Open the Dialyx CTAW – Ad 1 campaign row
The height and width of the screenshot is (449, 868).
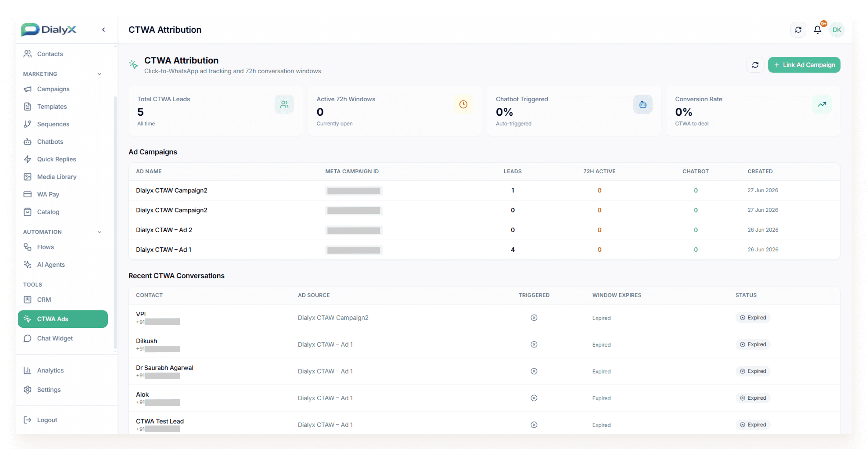[484, 250]
